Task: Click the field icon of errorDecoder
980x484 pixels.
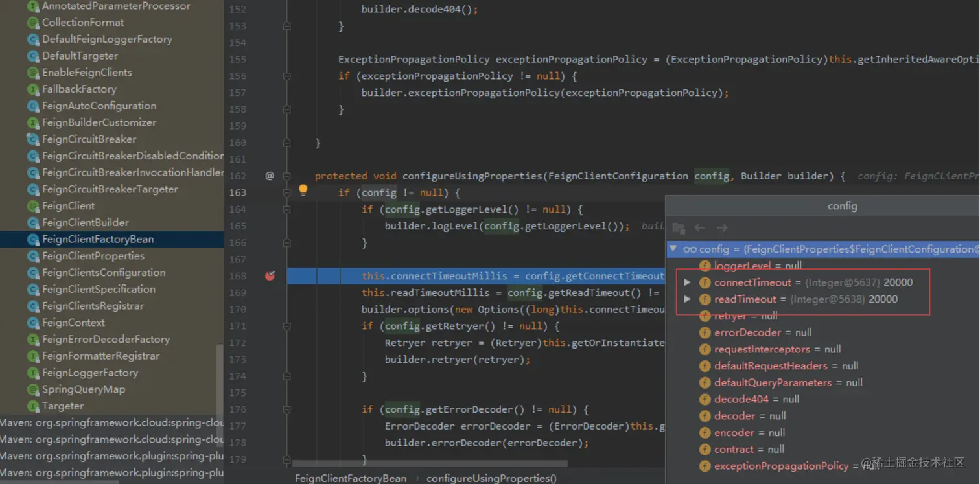Action: click(x=705, y=332)
